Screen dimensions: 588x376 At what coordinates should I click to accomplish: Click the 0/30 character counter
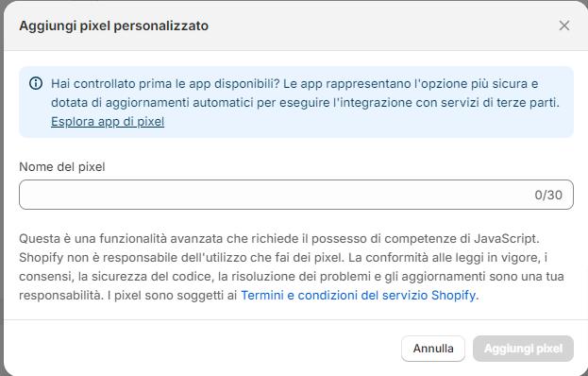(x=548, y=195)
